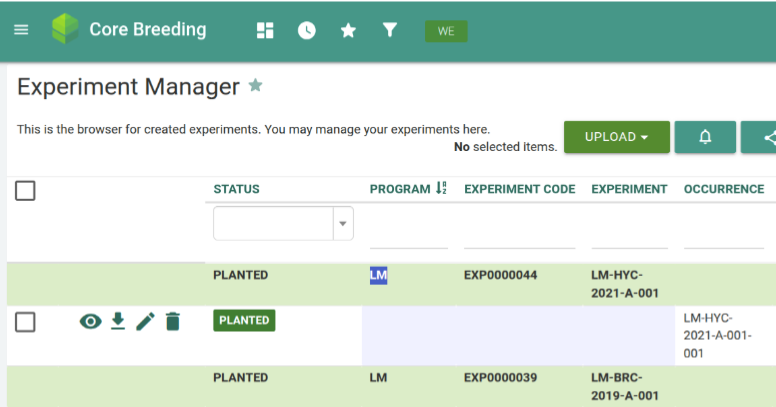Delete the occurrence with trash icon

click(x=173, y=321)
